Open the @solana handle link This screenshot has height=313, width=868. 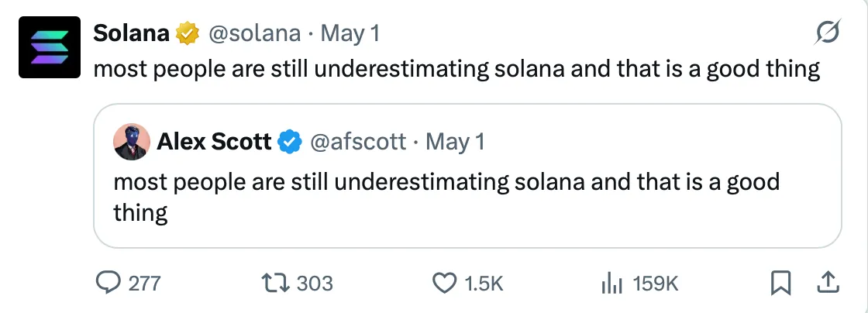[x=251, y=33]
